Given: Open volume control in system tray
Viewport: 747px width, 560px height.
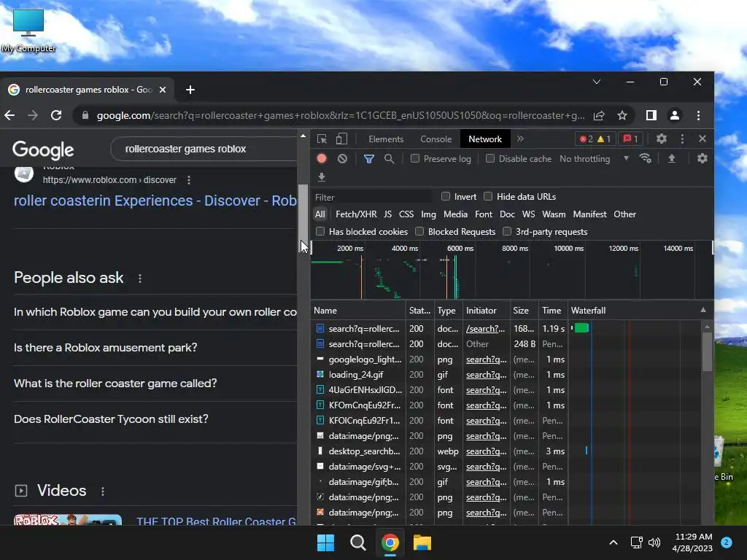Looking at the screenshot, I should (x=654, y=542).
